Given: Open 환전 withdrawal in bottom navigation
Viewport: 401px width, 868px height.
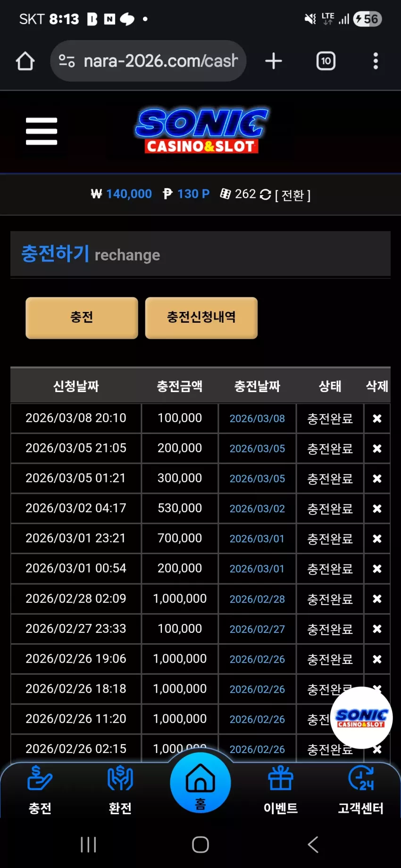Looking at the screenshot, I should point(120,790).
